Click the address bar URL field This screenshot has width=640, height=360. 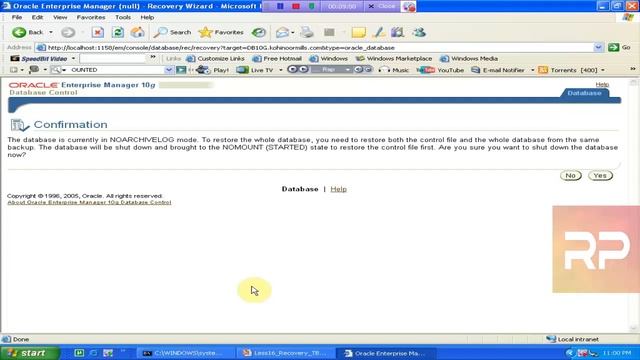click(314, 48)
